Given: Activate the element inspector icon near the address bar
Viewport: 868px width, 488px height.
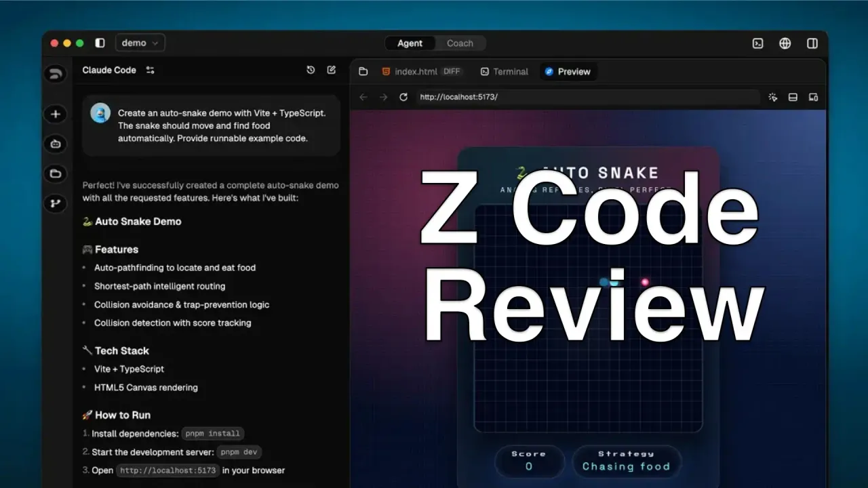Looking at the screenshot, I should [x=772, y=97].
